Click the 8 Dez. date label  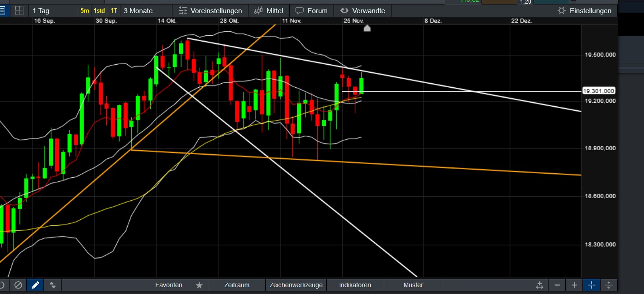433,21
